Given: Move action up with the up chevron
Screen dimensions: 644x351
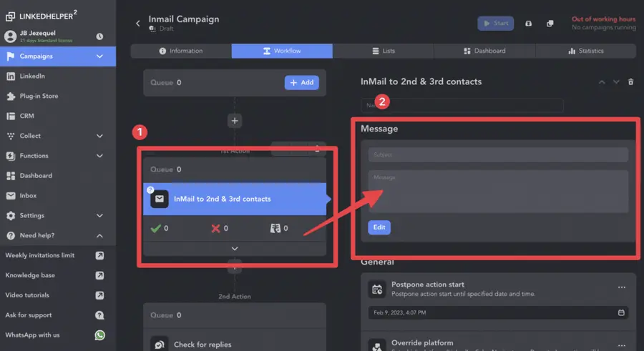Looking at the screenshot, I should coord(602,82).
